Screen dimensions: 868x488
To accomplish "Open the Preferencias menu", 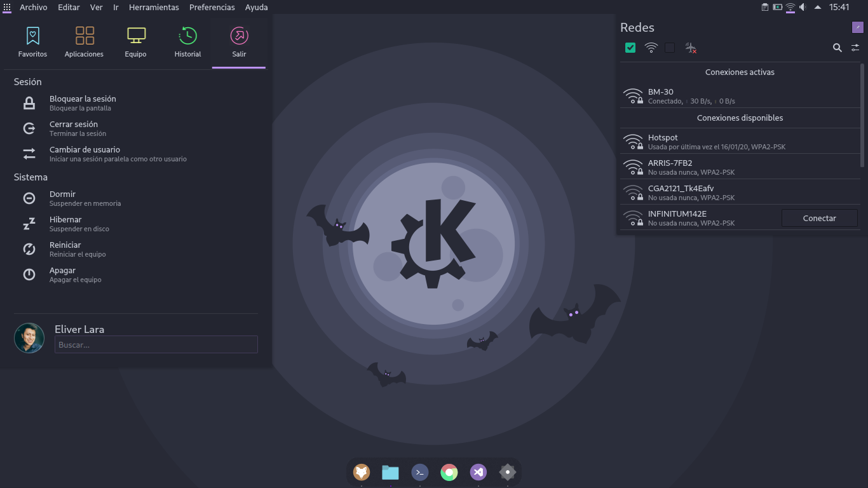I will tap(212, 7).
